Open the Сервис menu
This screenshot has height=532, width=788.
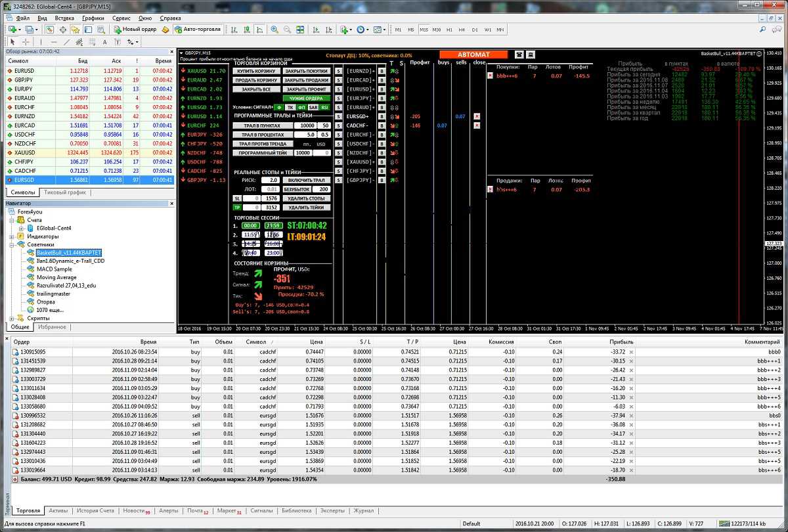pyautogui.click(x=121, y=18)
